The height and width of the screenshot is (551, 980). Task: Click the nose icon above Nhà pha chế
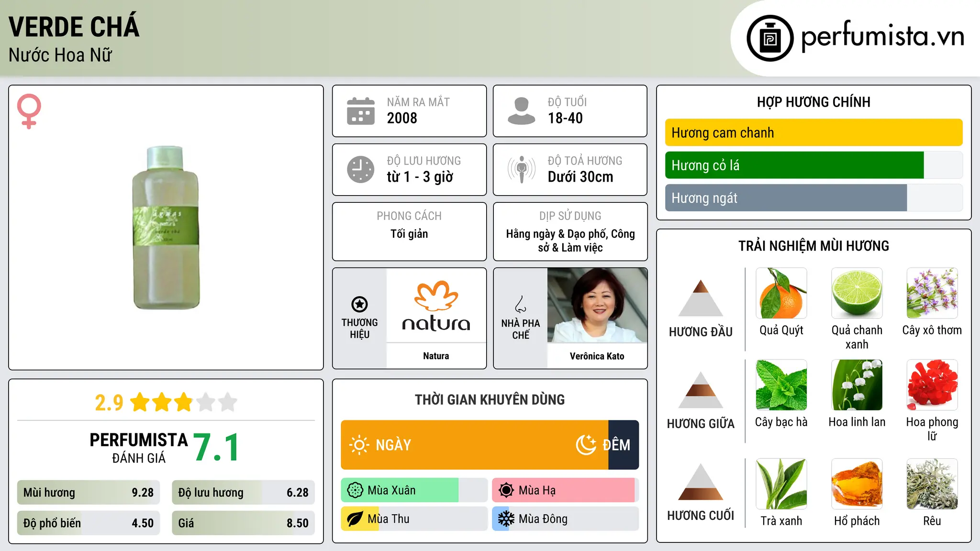pyautogui.click(x=521, y=304)
